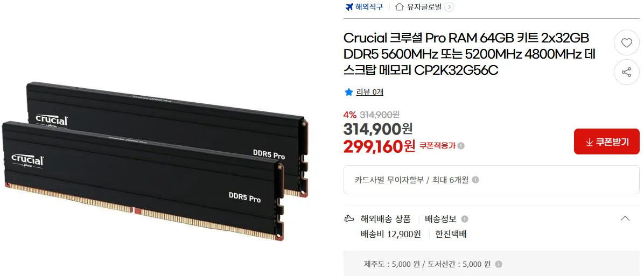Open the 유자글로벌 store arrow
Screen dimensions: 644x276
coord(449,7)
